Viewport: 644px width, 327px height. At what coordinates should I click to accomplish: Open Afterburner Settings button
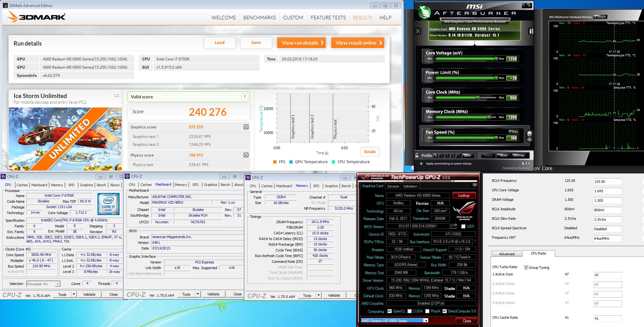click(x=518, y=155)
